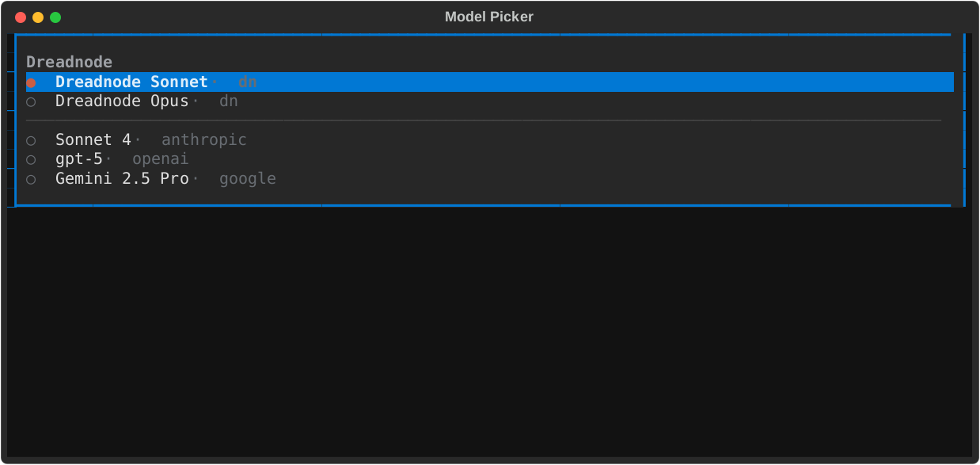Click the dn provider label next to Dreadnode Sonnet
This screenshot has height=465, width=980.
(x=247, y=82)
